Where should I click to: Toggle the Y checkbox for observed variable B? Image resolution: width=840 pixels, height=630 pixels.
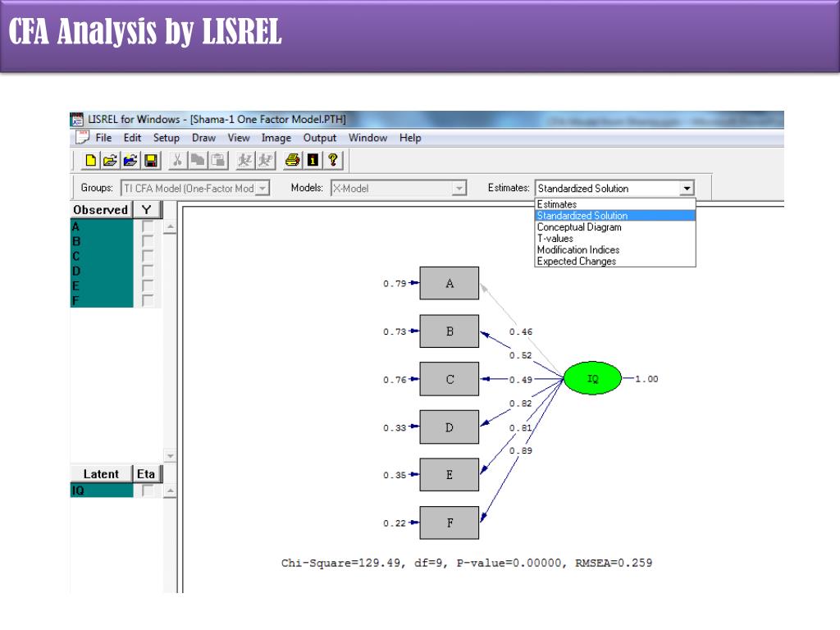pyautogui.click(x=148, y=241)
